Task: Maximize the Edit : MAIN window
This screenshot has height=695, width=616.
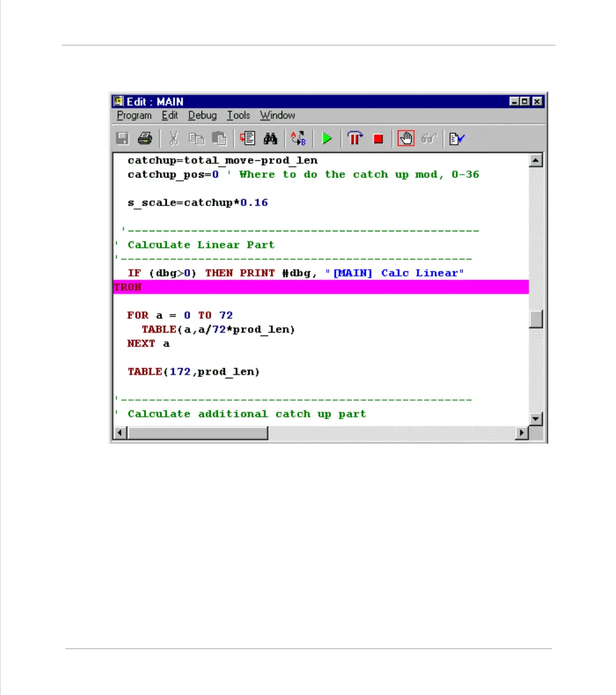Action: coord(524,101)
